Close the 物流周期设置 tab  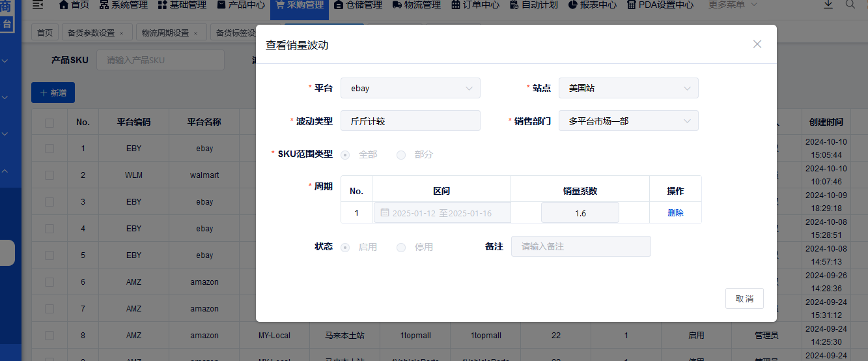(x=196, y=33)
